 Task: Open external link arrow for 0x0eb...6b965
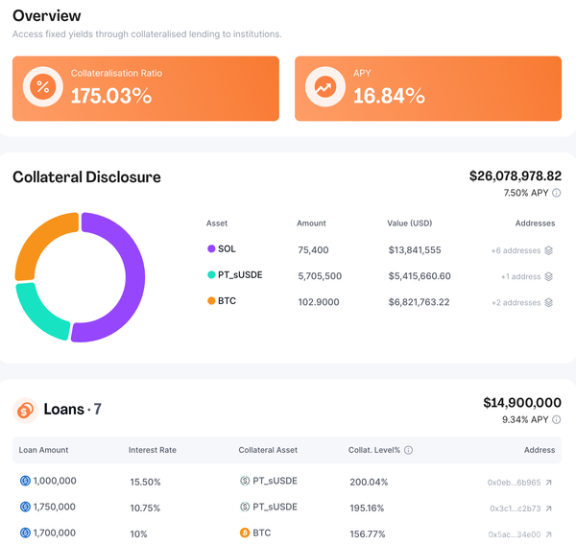[x=548, y=482]
